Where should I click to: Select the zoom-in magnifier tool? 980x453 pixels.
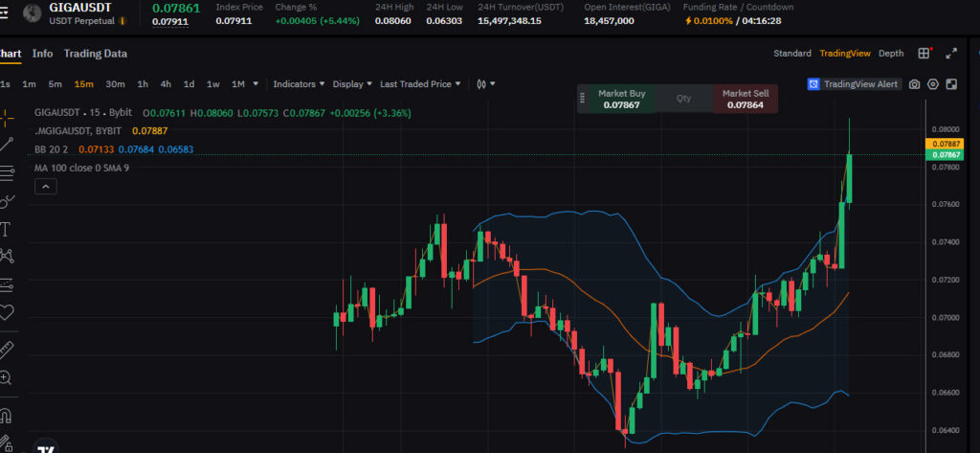[x=6, y=377]
